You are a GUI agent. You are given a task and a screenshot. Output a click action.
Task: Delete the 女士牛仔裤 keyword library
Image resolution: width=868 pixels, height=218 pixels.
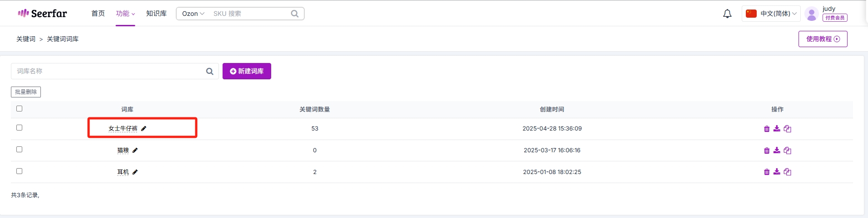pyautogui.click(x=767, y=129)
